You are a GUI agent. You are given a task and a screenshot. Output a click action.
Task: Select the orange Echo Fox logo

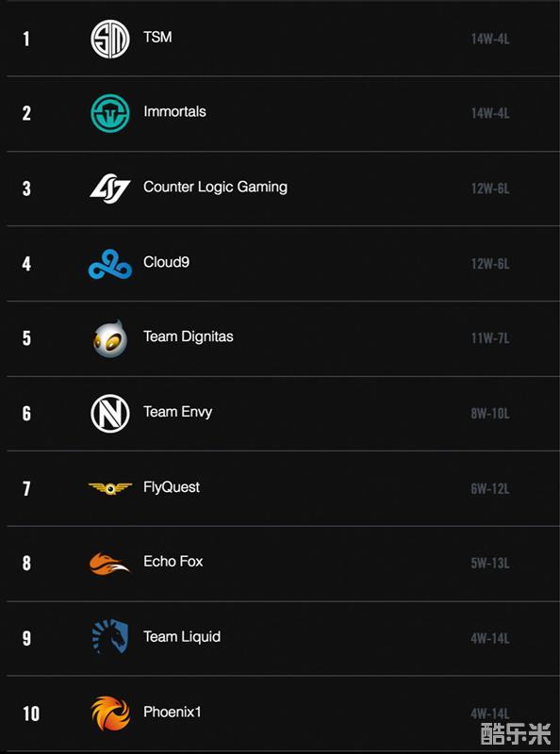(109, 564)
